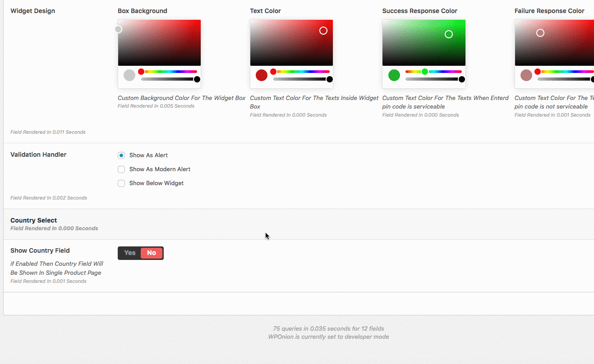Viewport: 594px width, 364px height.
Task: Click the Failure Response Color gradient area
Action: click(554, 43)
